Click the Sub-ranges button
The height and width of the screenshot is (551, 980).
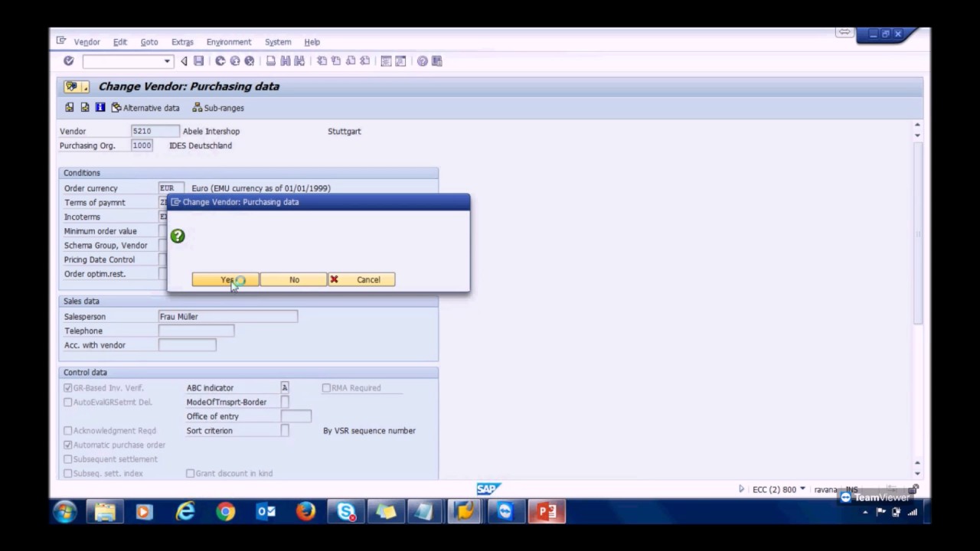point(218,108)
